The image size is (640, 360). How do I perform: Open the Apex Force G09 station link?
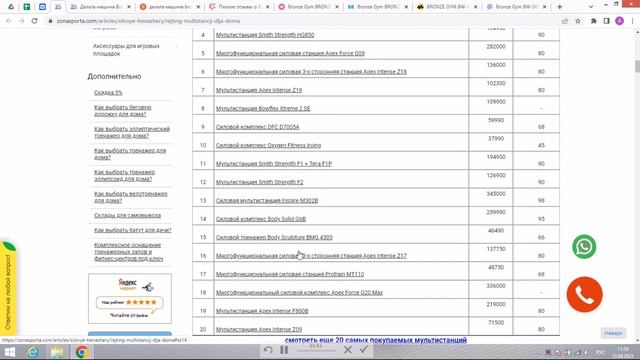pos(290,53)
